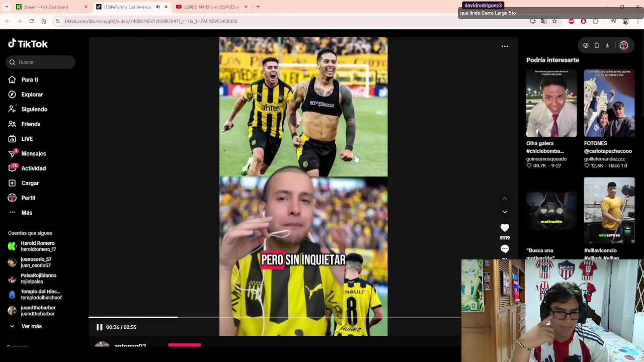Close the Kick Dashboard tab
The height and width of the screenshot is (362, 644).
tap(86, 7)
